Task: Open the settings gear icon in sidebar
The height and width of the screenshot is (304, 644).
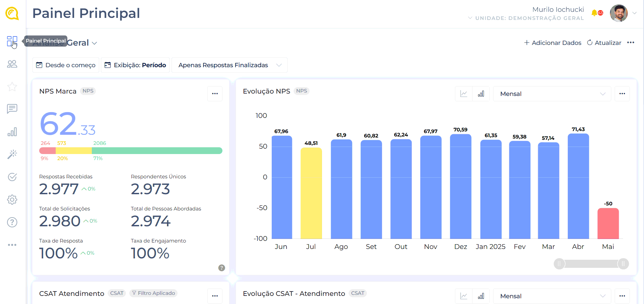Action: click(x=12, y=200)
